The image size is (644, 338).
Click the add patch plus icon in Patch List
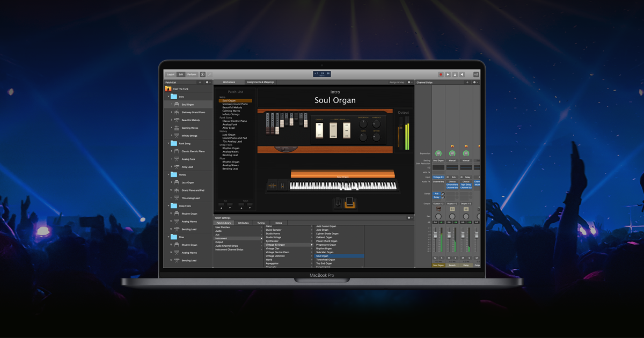pyautogui.click(x=200, y=83)
